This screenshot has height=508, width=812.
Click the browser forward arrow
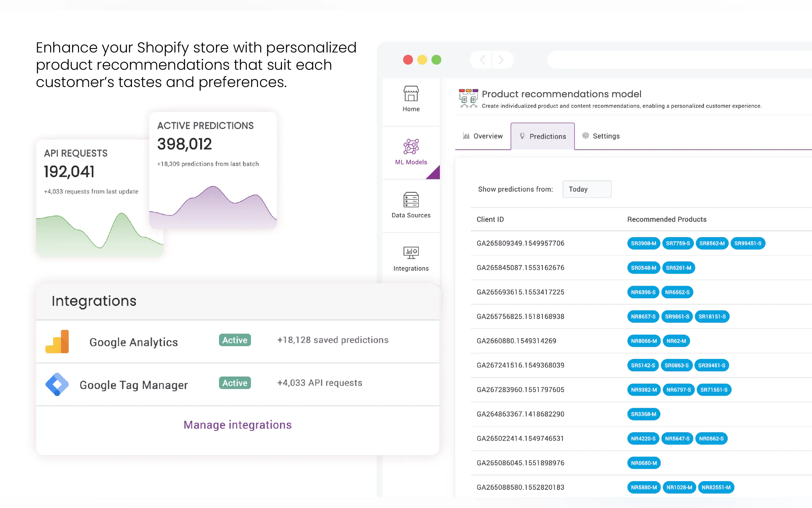coord(501,60)
